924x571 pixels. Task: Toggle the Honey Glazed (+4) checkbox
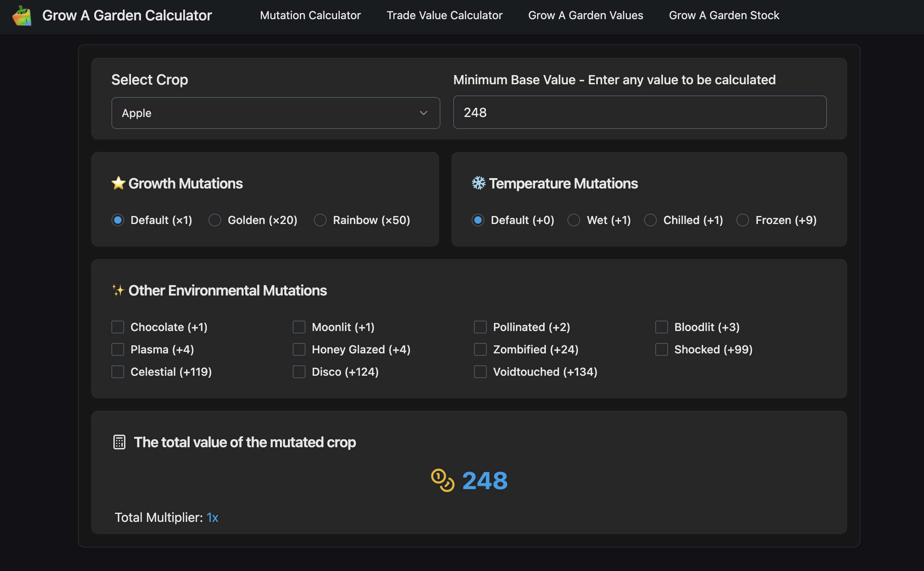299,349
